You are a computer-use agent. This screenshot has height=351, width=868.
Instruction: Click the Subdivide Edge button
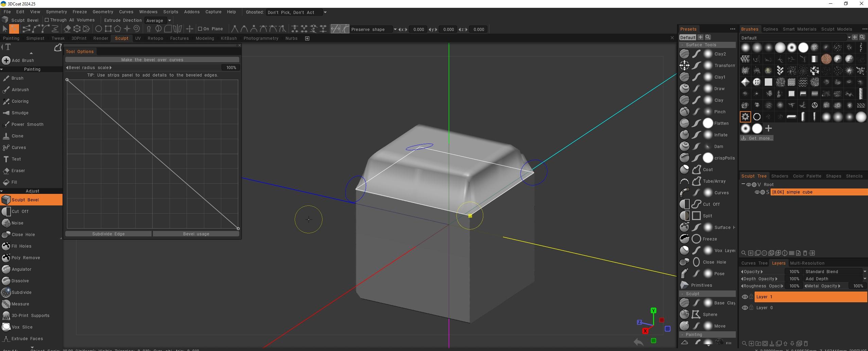tap(108, 234)
